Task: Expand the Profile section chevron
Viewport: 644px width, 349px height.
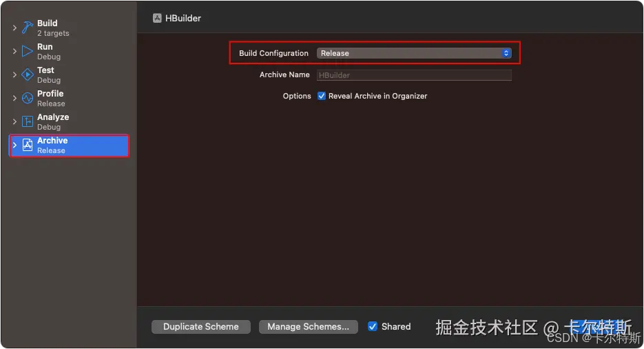Action: 14,98
